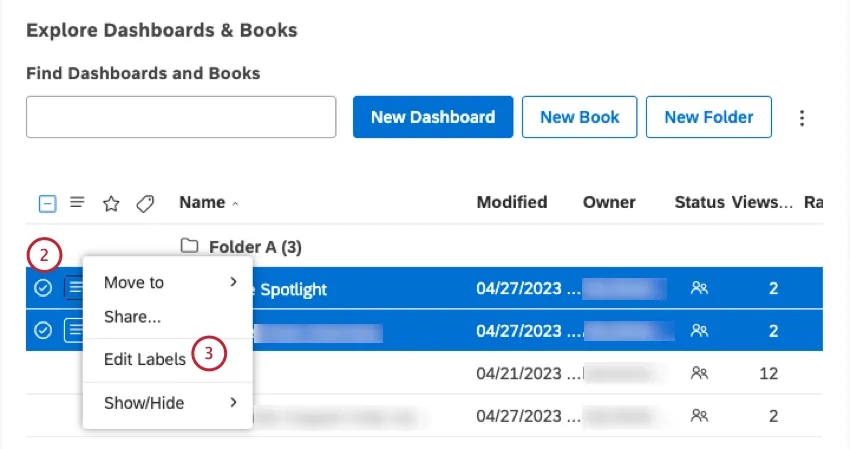
Task: Click Folder A folder icon
Action: [x=190, y=246]
